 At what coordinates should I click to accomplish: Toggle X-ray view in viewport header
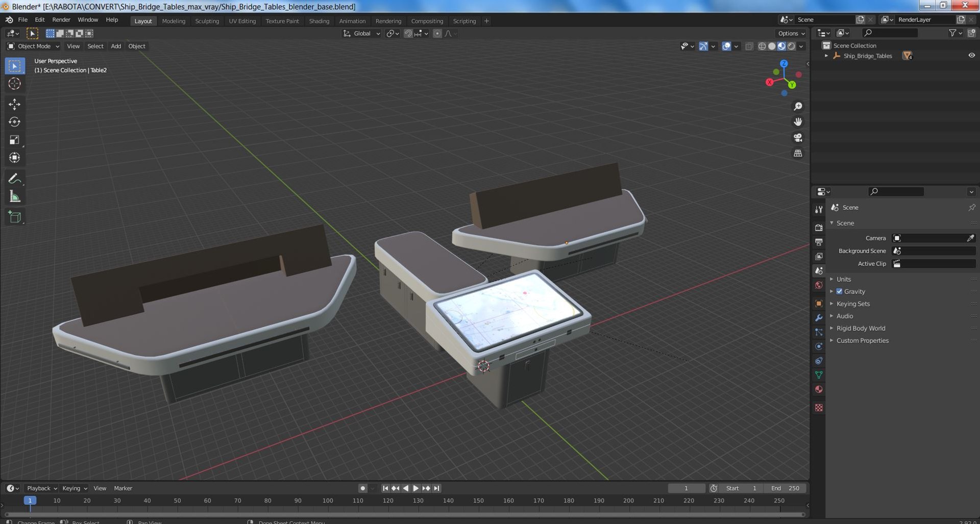point(749,46)
